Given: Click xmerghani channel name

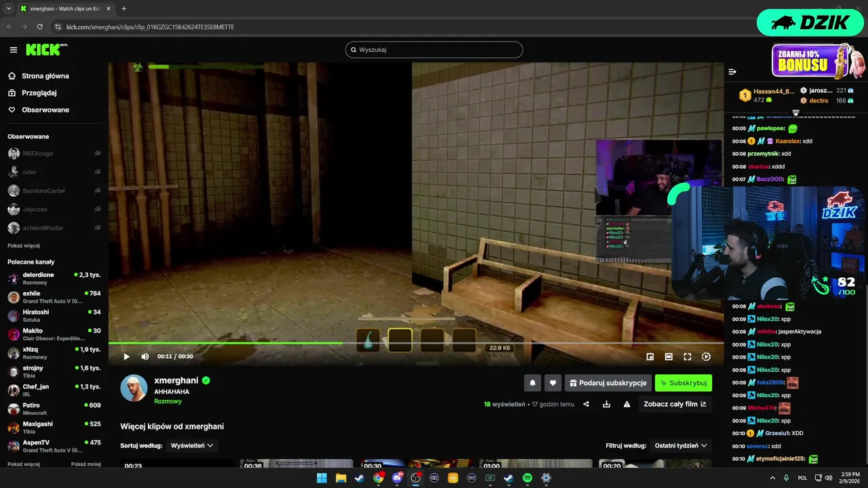Looking at the screenshot, I should [176, 380].
